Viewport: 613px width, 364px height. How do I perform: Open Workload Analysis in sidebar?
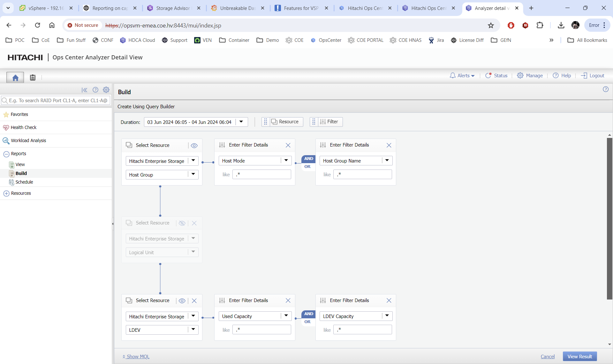coord(28,140)
